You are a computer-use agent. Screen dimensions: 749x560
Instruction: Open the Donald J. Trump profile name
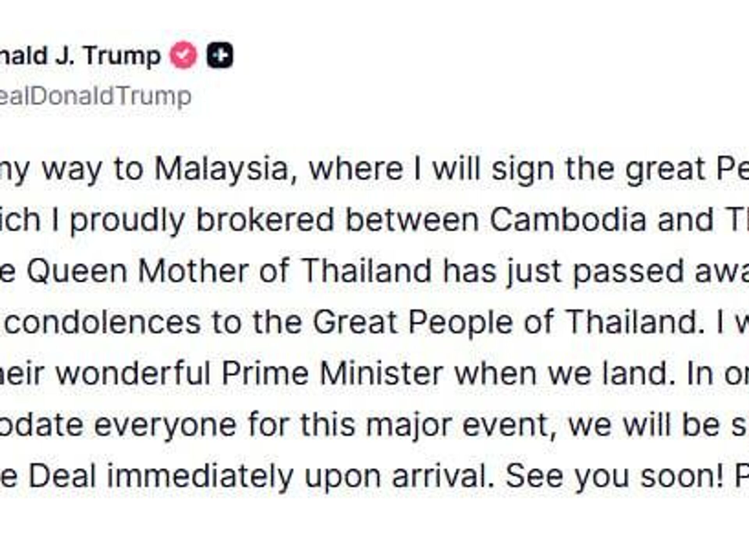pos(80,55)
